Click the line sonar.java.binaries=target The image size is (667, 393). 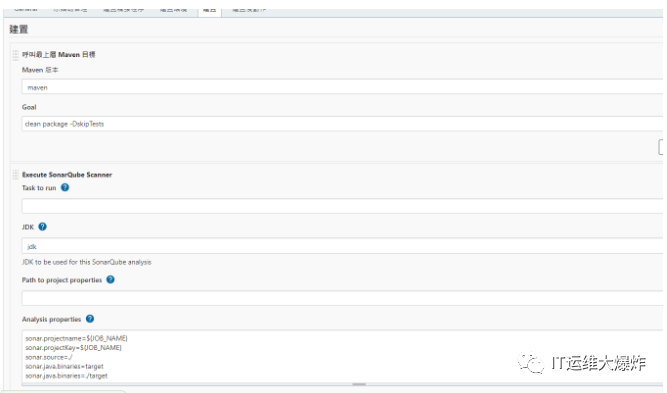[64, 367]
